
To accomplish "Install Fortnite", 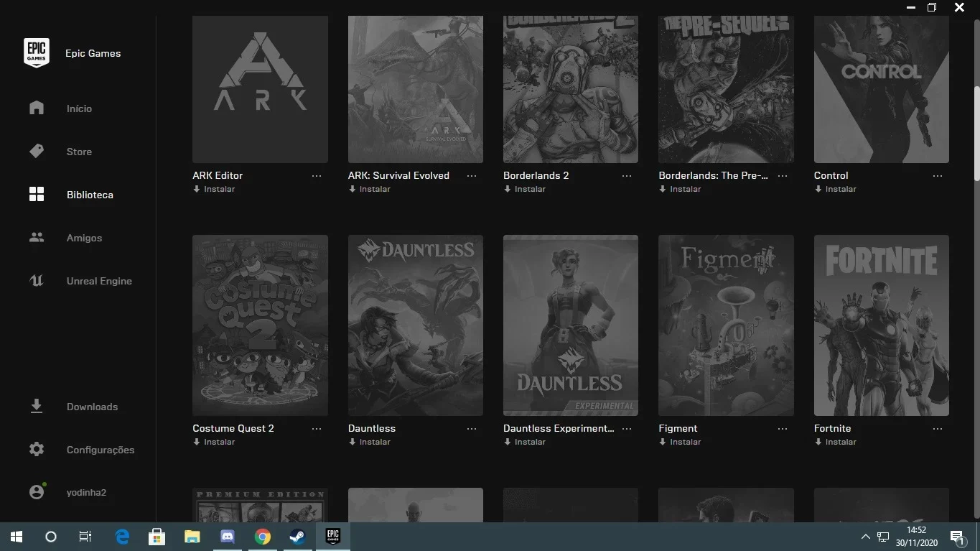I will click(x=835, y=442).
